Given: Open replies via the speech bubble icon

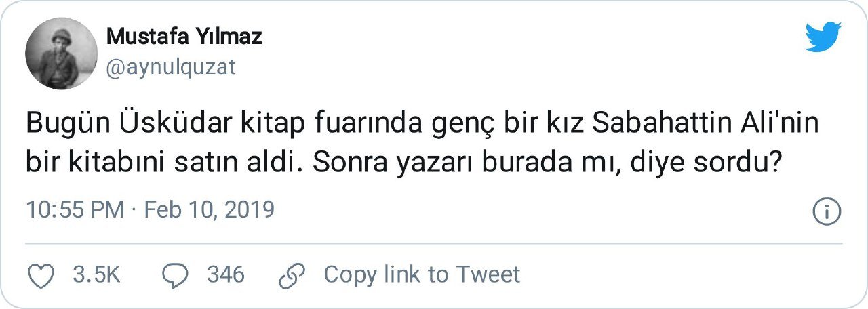Looking at the screenshot, I should tap(177, 274).
